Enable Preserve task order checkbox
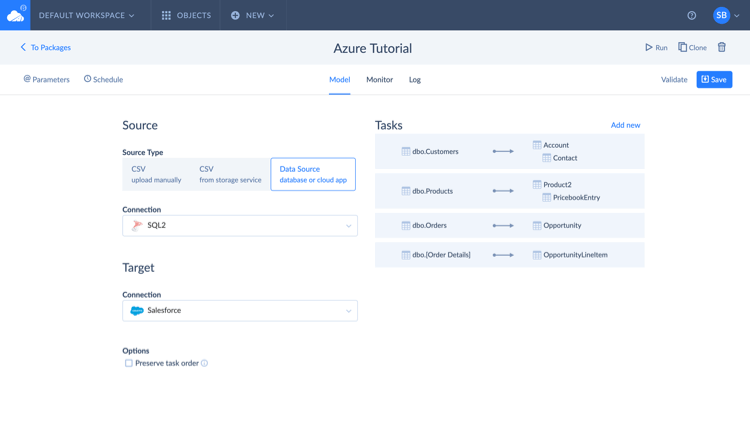Viewport: 750px width, 429px height. coord(129,363)
